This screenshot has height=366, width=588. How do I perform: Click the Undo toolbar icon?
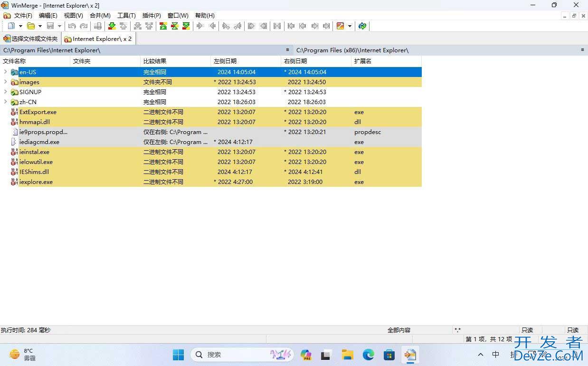tap(72, 26)
